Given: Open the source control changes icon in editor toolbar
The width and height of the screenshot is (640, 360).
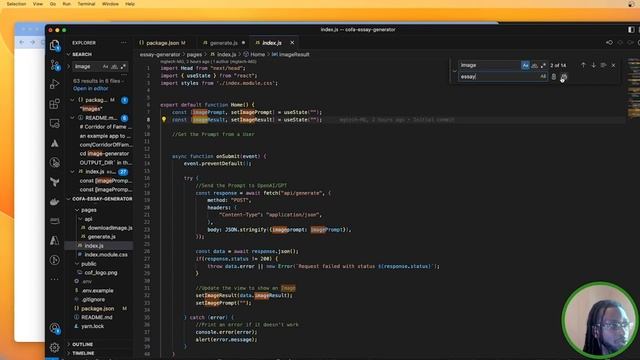Looking at the screenshot, I should 609,42.
